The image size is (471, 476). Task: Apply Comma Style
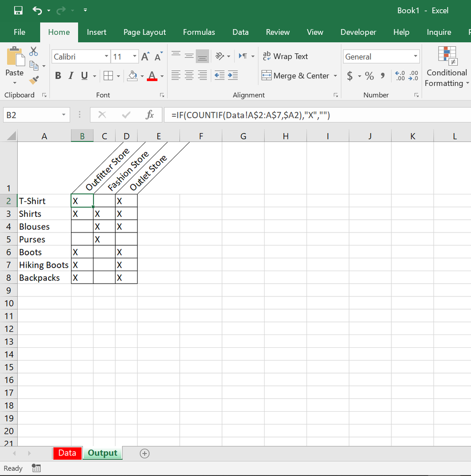coord(383,76)
